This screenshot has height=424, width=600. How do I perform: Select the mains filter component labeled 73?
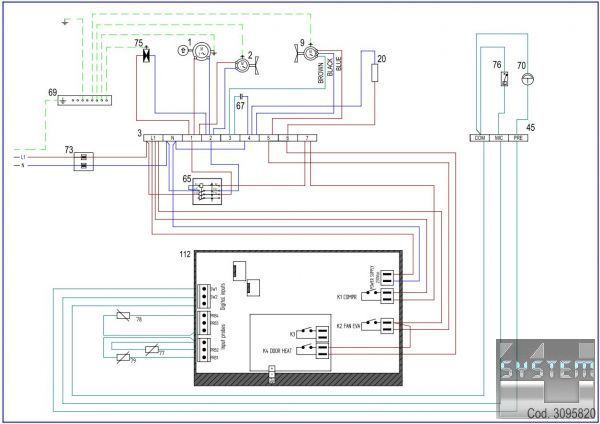click(x=84, y=160)
